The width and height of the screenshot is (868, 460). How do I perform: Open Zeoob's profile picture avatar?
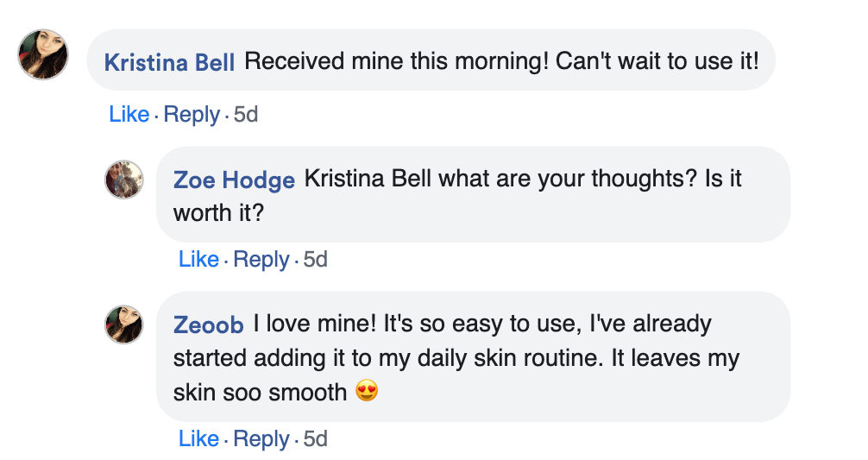pos(124,325)
